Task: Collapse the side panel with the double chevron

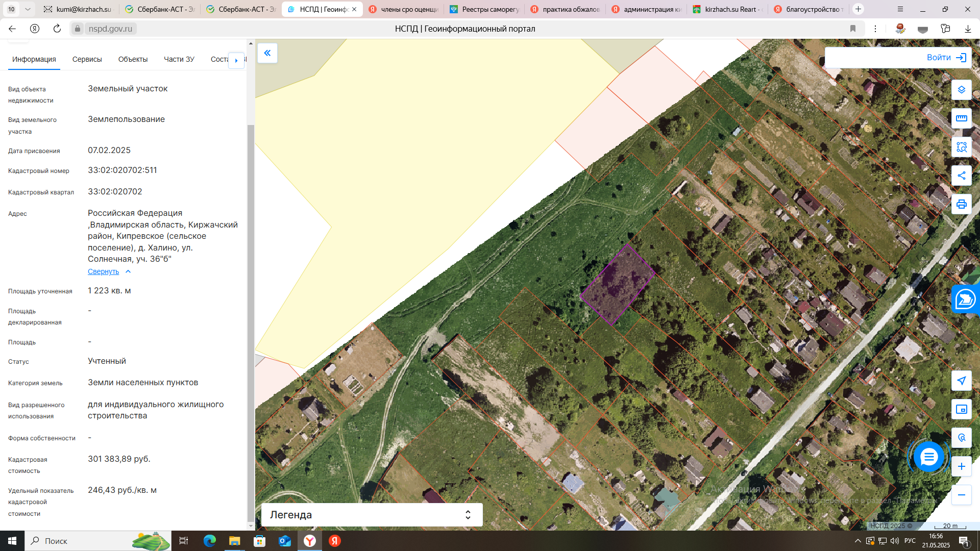Action: pos(267,53)
